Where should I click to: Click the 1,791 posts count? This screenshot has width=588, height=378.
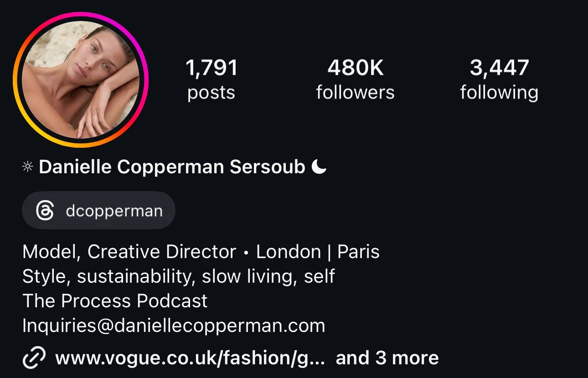click(211, 68)
